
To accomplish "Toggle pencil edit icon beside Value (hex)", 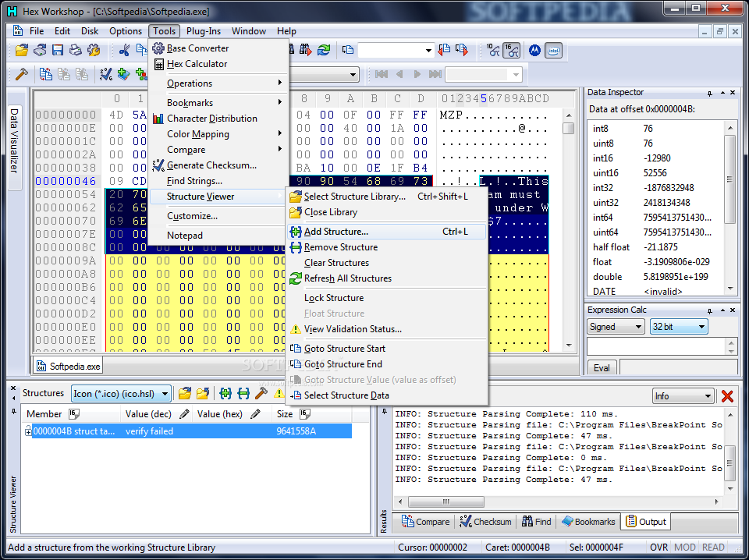I will click(x=256, y=414).
